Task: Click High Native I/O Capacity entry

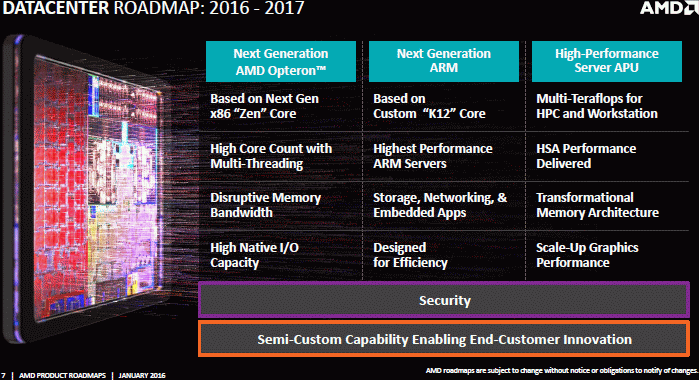Action: (x=255, y=255)
